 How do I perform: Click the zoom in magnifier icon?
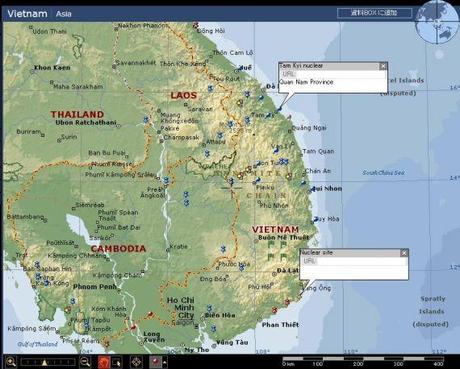tap(11, 361)
